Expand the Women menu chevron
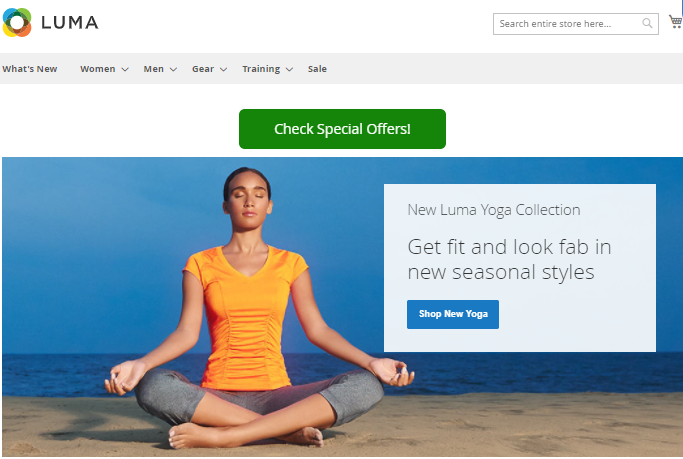Viewport: 683px width, 459px height. coord(125,69)
